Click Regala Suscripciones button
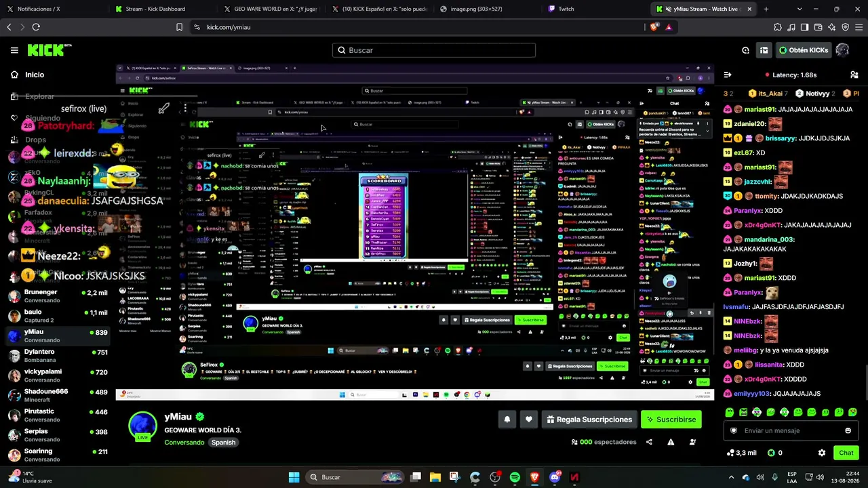The image size is (868, 488). tap(589, 420)
